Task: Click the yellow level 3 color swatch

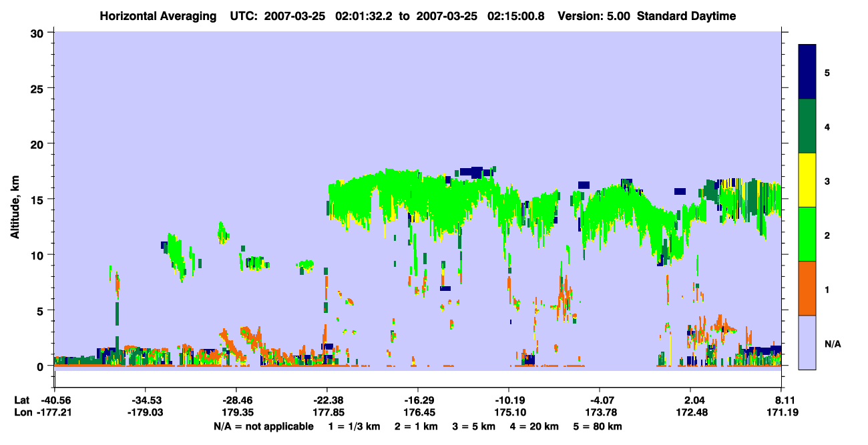Action: point(807,180)
